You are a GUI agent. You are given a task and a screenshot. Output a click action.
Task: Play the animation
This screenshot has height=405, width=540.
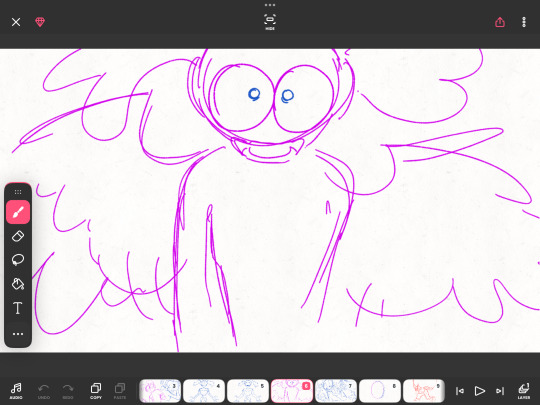click(479, 391)
